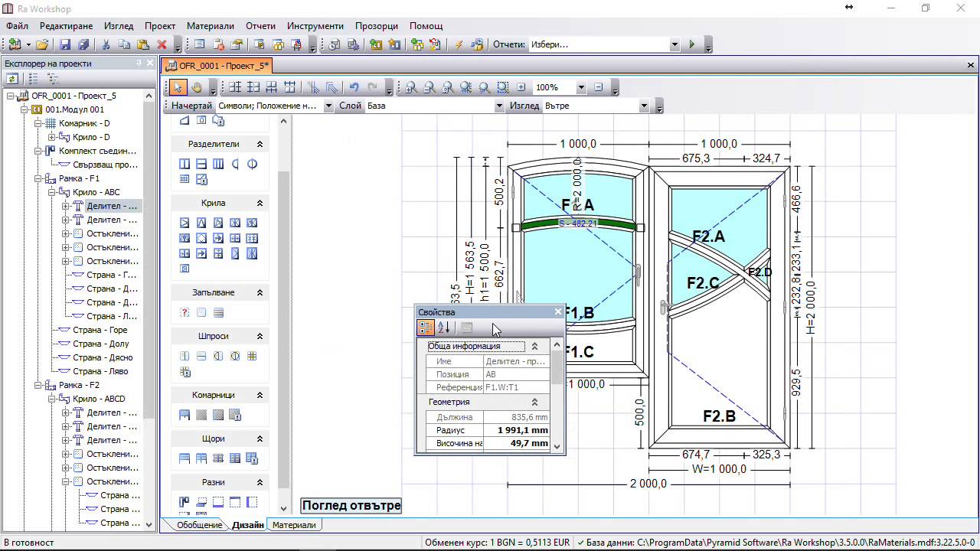Screen dimensions: 980x551
Task: Open the Редактиране menu
Action: pos(66,26)
